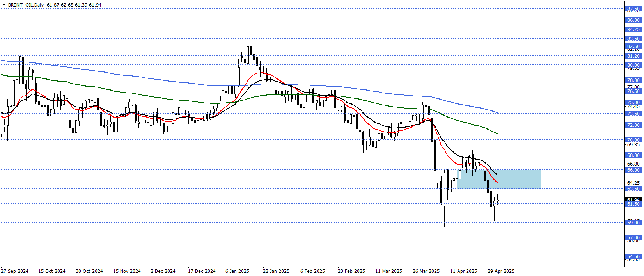Click the 15 Nov 2024 date label
644x276 pixels.
click(127, 271)
